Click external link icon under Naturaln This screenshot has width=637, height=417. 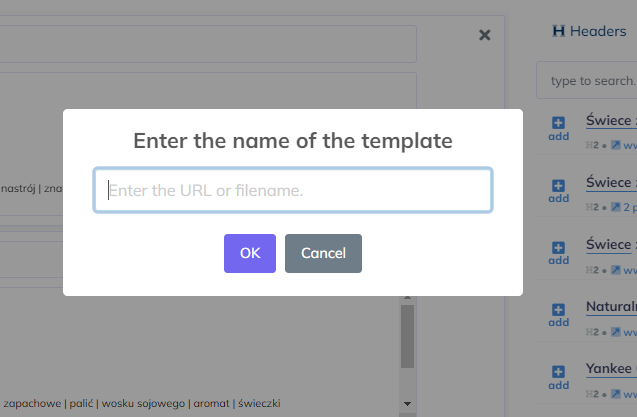(x=615, y=331)
